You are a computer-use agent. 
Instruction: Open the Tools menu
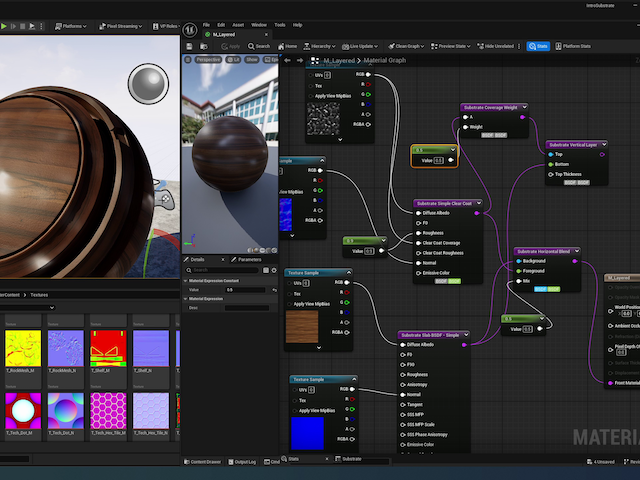280,25
